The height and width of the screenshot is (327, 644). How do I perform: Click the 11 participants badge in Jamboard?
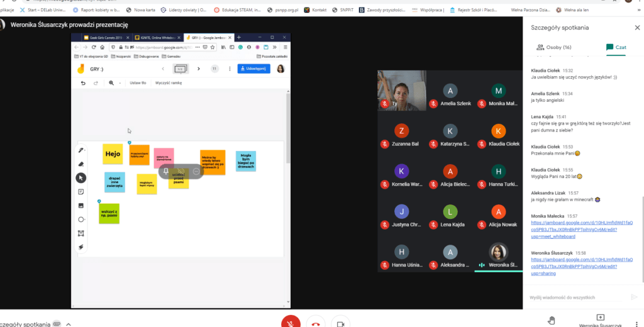(214, 69)
